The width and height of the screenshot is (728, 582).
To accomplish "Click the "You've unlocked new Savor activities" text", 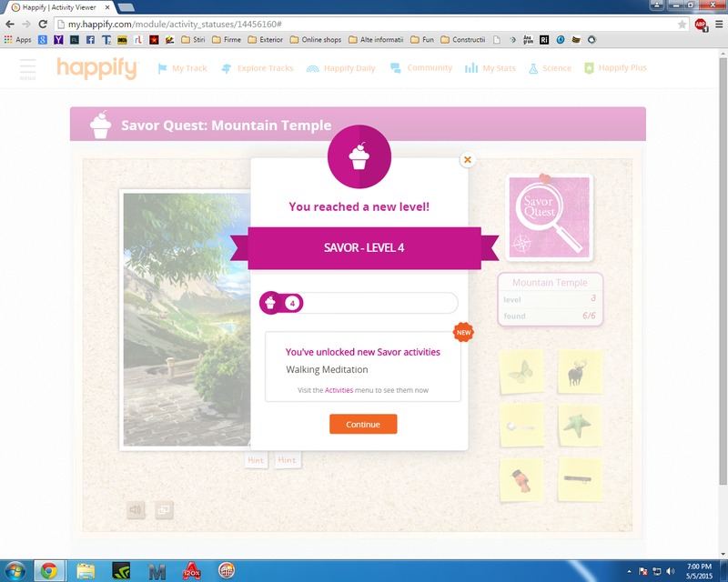I will pyautogui.click(x=363, y=352).
